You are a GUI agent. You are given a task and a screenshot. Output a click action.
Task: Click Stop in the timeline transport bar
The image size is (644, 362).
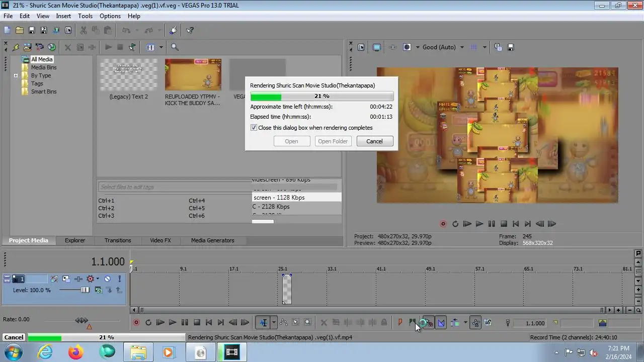[197, 323]
